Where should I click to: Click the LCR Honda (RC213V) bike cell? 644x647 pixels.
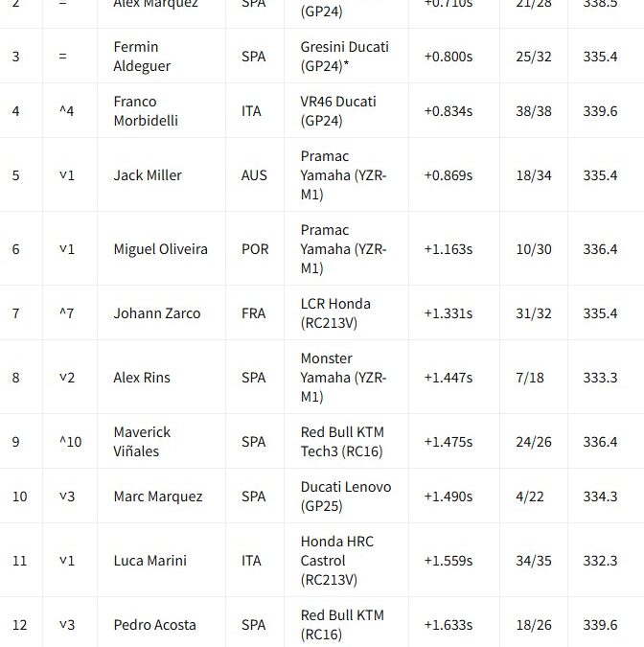[335, 313]
